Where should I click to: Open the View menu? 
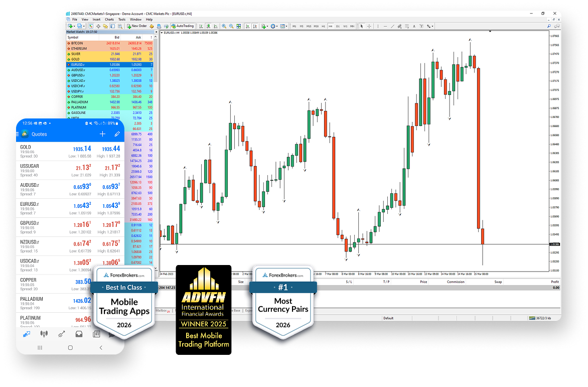(85, 20)
